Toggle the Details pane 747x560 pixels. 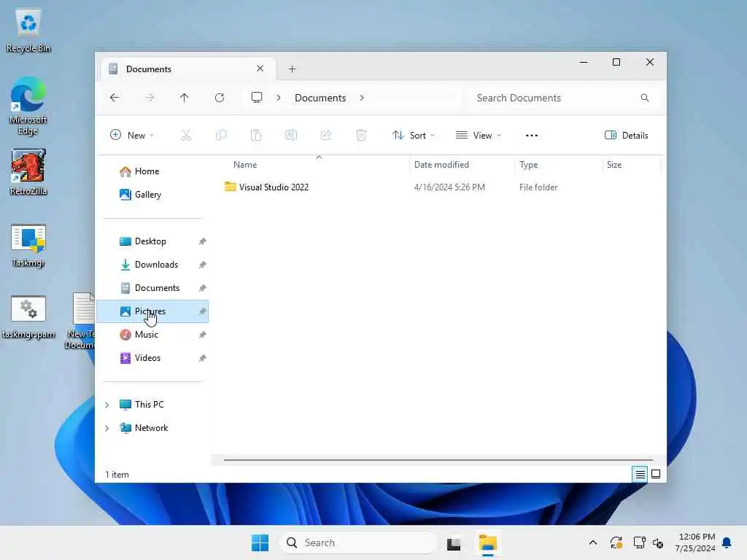pyautogui.click(x=626, y=135)
